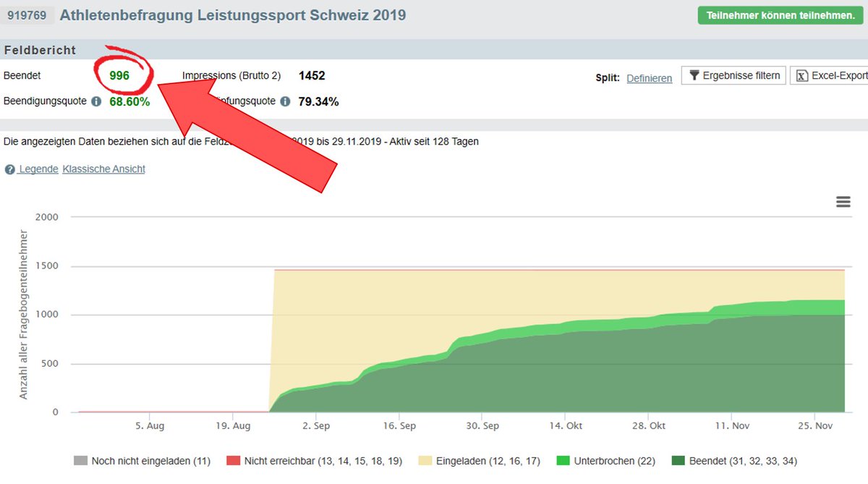Click the circled green number 996

119,75
